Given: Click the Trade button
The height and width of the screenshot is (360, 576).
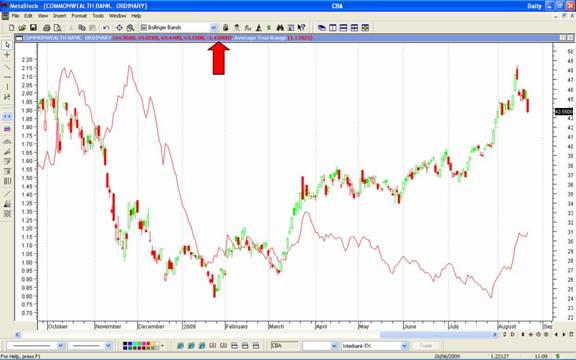Looking at the screenshot, I should pyautogui.click(x=426, y=346).
